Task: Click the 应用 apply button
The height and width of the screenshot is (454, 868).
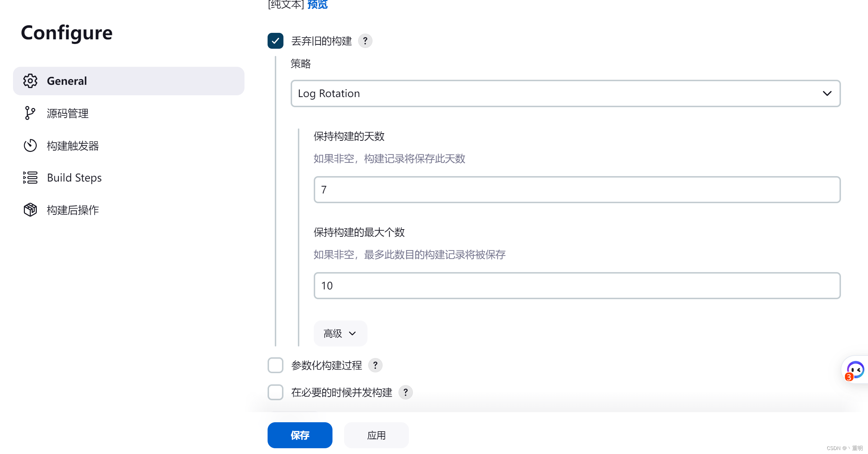Action: pyautogui.click(x=376, y=435)
